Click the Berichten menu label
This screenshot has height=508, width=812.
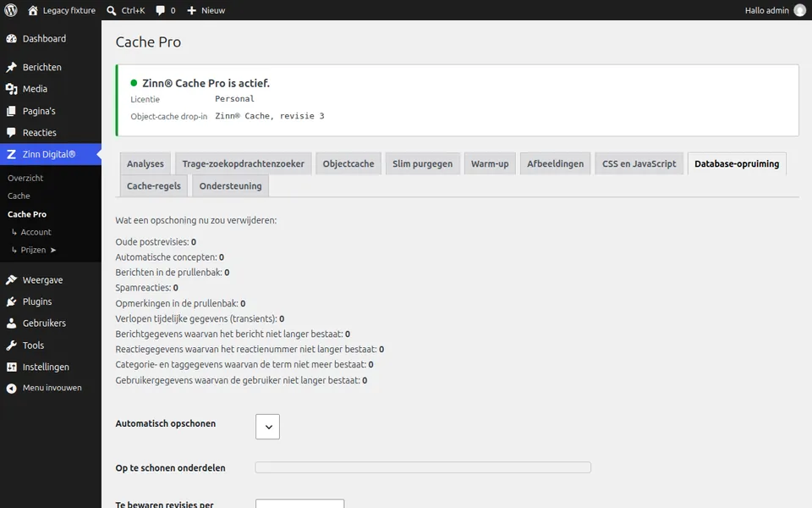point(42,68)
